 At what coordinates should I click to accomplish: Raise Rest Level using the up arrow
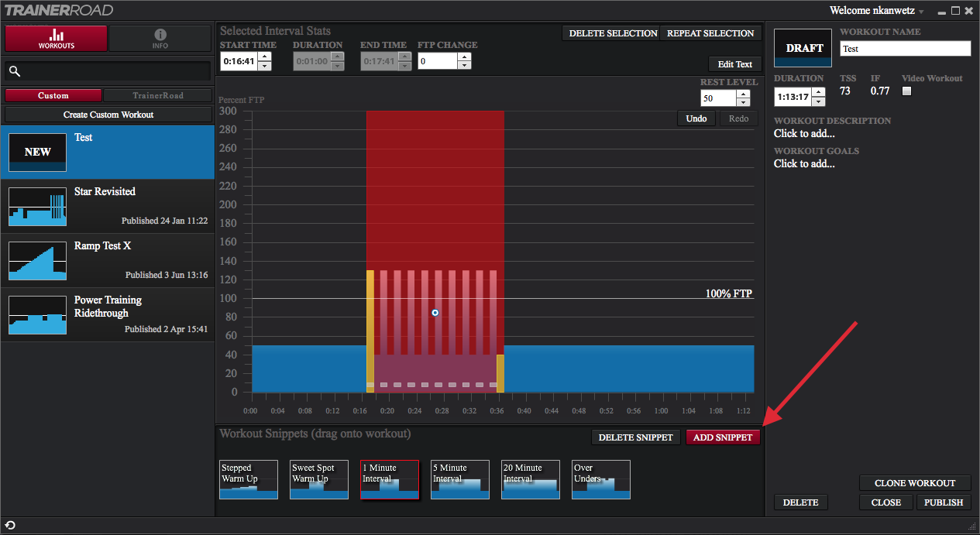coord(744,94)
